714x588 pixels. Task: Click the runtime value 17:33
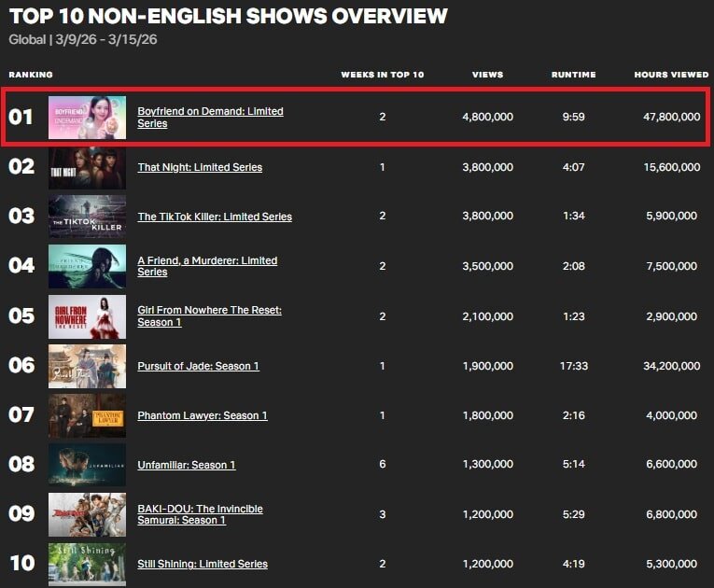tap(574, 366)
